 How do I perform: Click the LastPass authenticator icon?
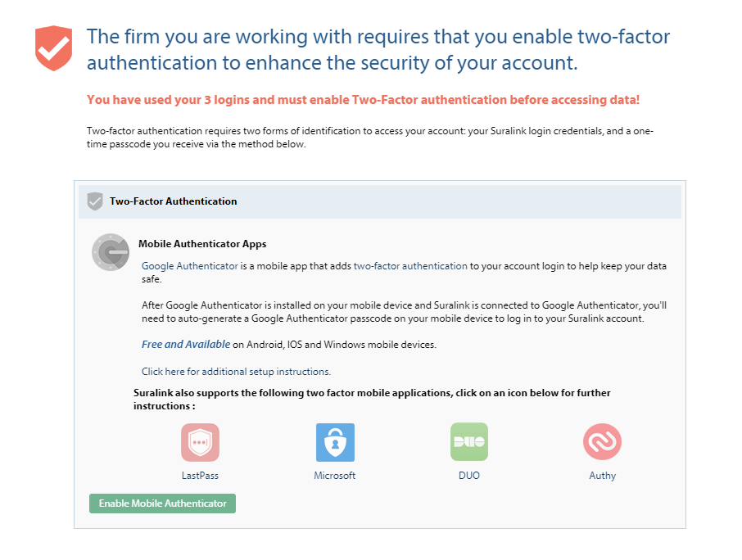[200, 442]
